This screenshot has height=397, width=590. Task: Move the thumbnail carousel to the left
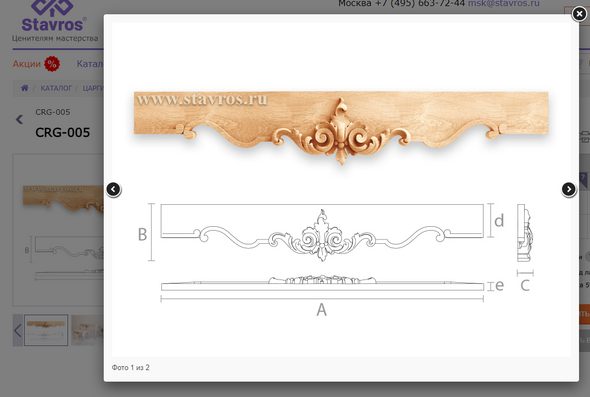17,330
